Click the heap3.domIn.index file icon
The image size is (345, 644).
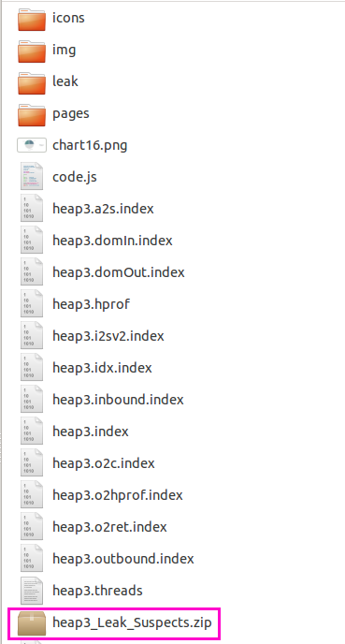tap(32, 240)
